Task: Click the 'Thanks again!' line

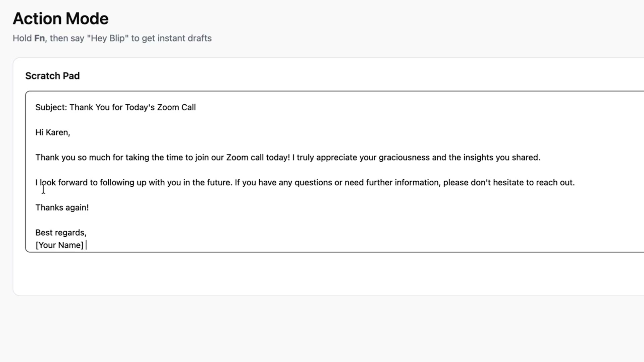Action: coord(62,207)
